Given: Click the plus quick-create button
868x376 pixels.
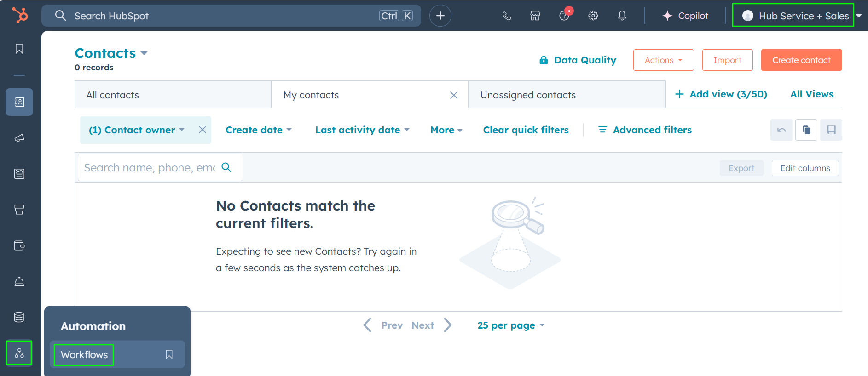Looking at the screenshot, I should (x=440, y=16).
